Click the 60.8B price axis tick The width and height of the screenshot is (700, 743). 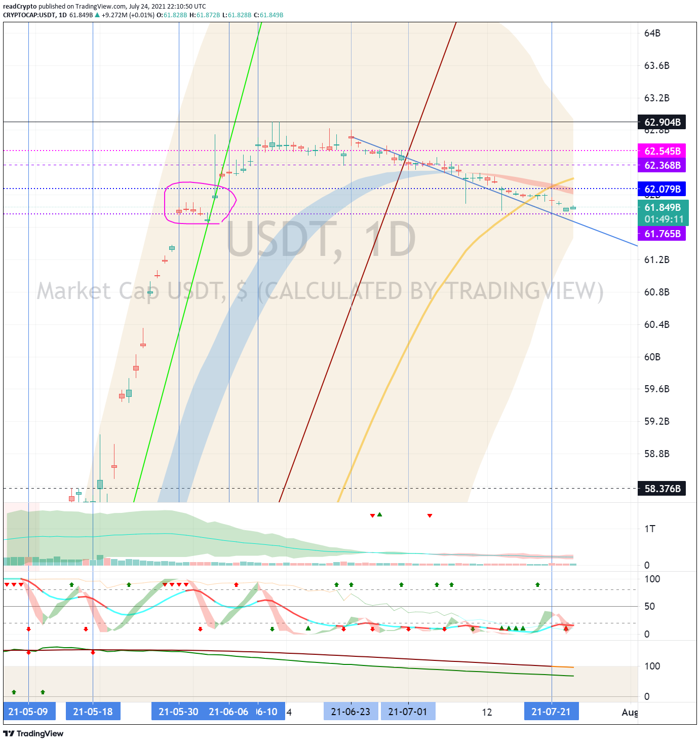(x=657, y=292)
